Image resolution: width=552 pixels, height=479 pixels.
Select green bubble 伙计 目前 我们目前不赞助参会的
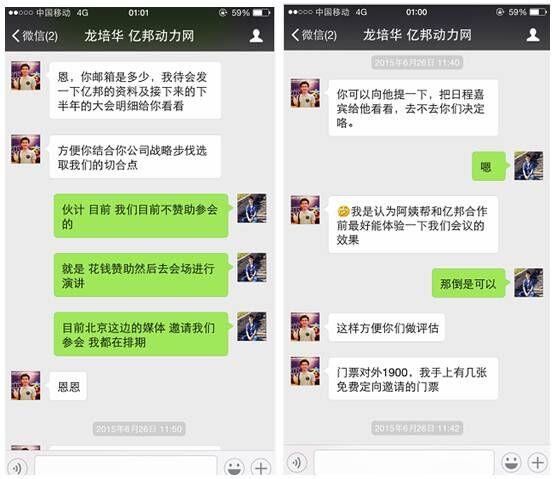(x=142, y=216)
